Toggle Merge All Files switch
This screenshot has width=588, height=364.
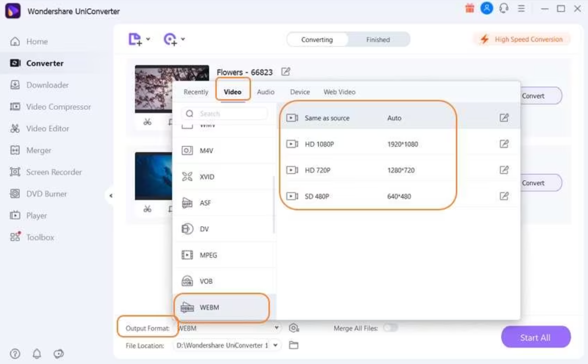pyautogui.click(x=390, y=328)
